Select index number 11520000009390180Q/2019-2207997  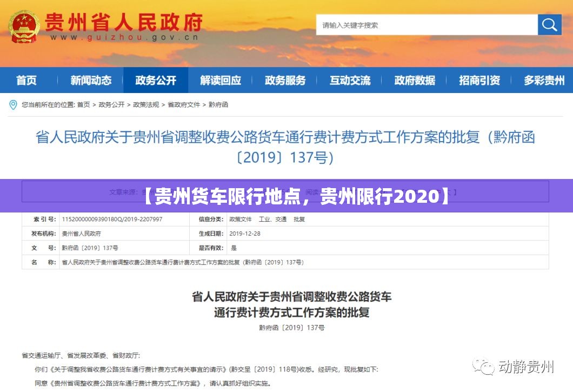[x=112, y=219]
